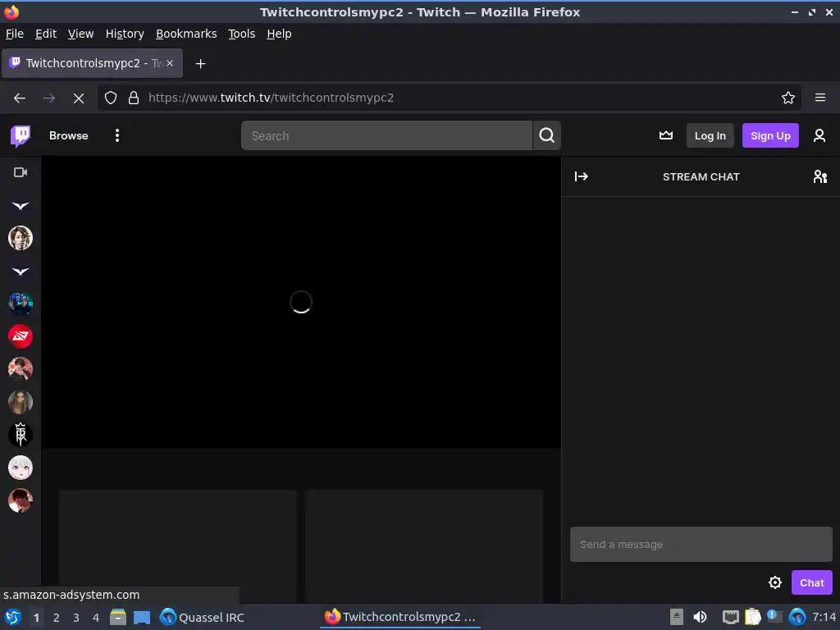The height and width of the screenshot is (630, 840).
Task: Select the Twitchcontrolsmypc2 tab
Action: pos(92,63)
